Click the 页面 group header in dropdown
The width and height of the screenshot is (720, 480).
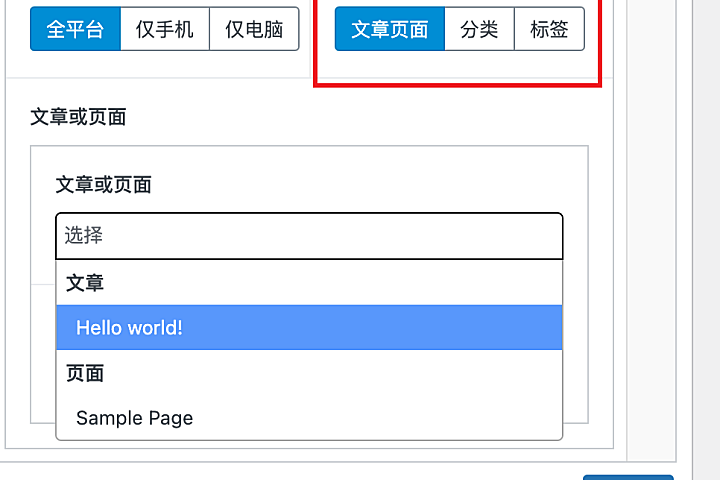85,373
